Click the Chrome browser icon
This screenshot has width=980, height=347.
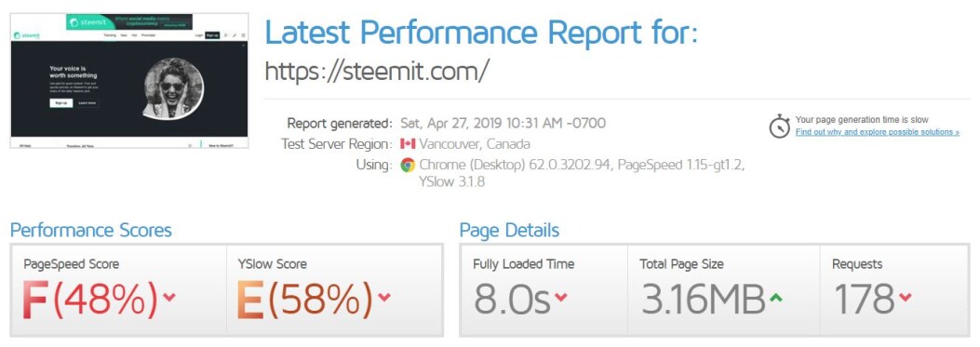(408, 165)
